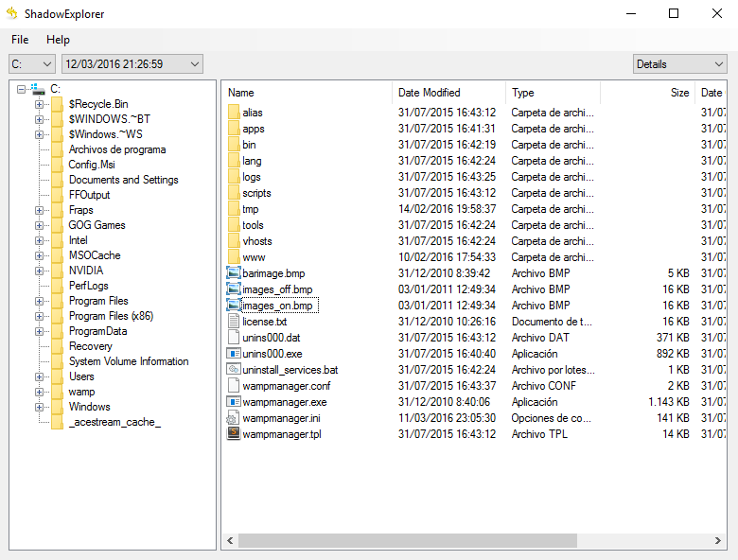738x560 pixels.
Task: Click the apps folder icon
Action: pyautogui.click(x=234, y=128)
